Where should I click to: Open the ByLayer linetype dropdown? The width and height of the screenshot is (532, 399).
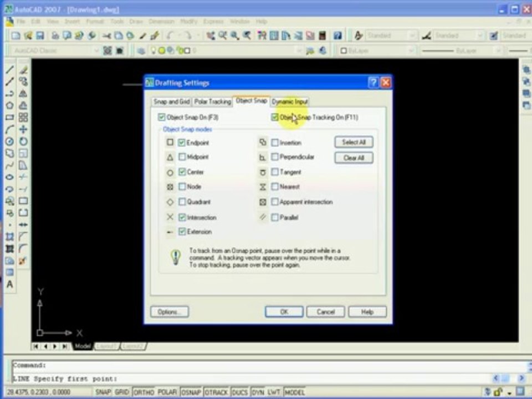[498, 50]
